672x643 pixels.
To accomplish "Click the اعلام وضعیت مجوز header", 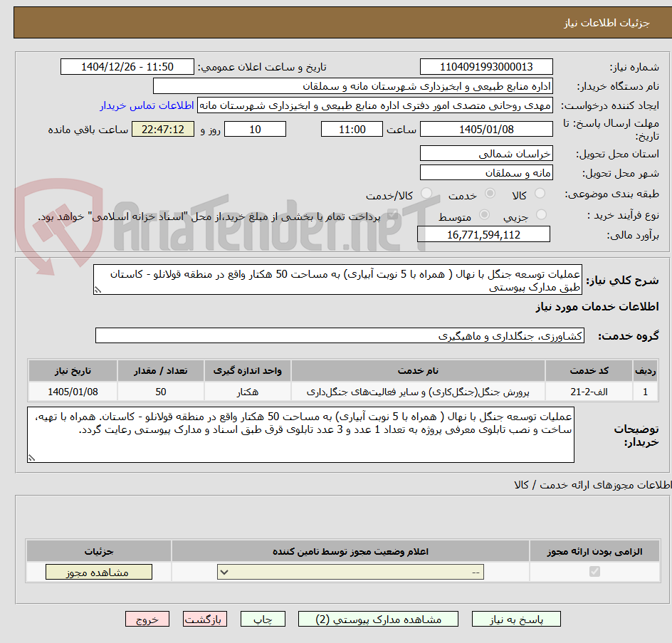I will click(350, 552).
